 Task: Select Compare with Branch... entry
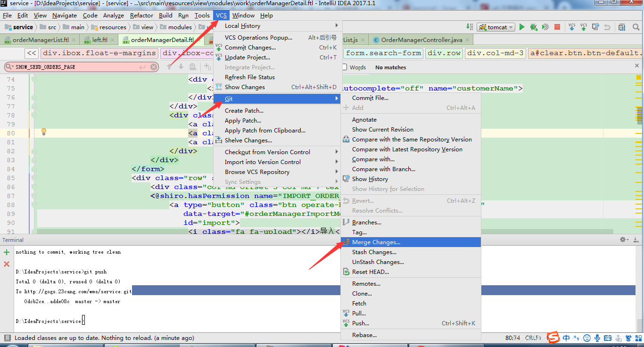click(x=411, y=169)
